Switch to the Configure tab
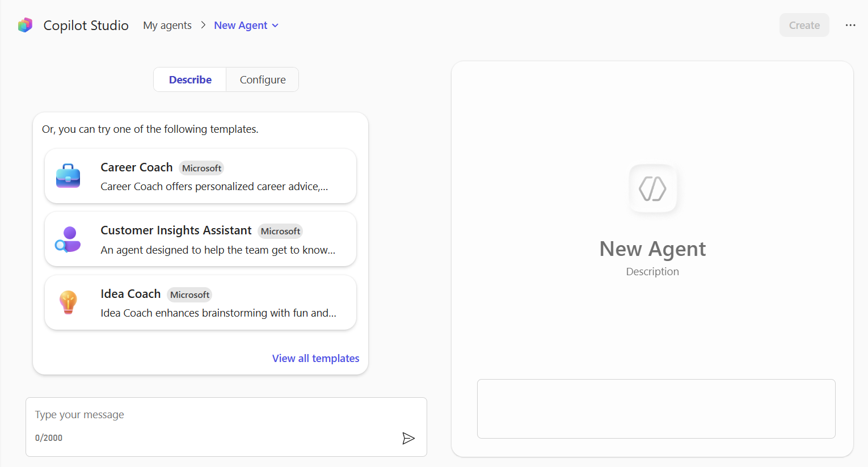 pyautogui.click(x=262, y=79)
